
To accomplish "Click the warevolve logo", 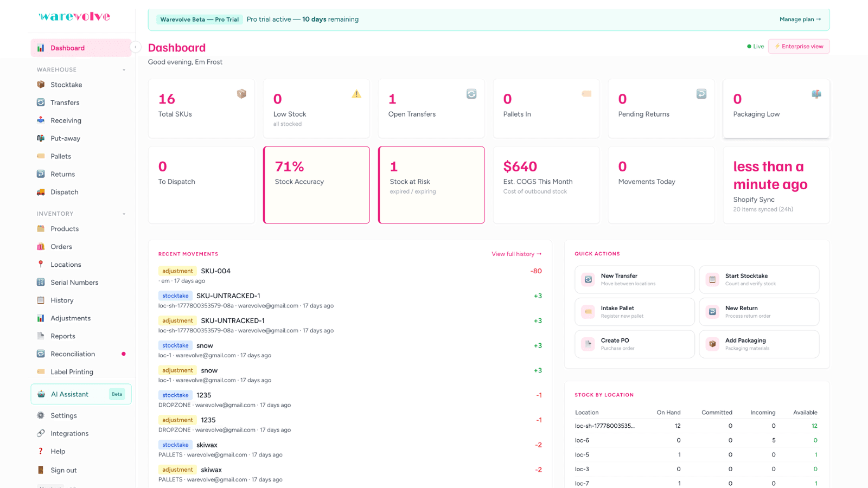I will [x=74, y=17].
